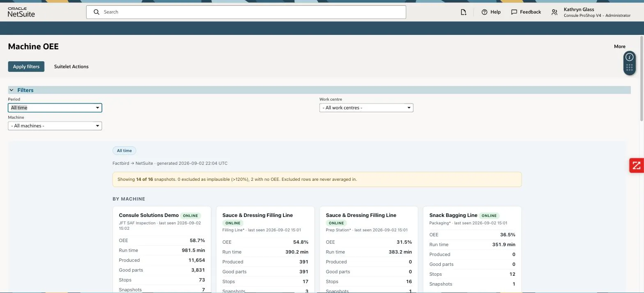Open the info circle icon panel
Screen dimensions: 644x293
click(x=629, y=57)
